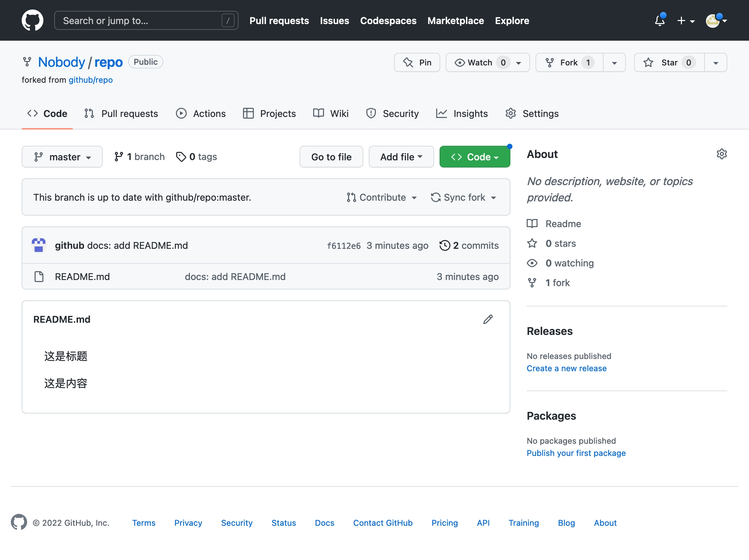
Task: Open Codespaces in top navigation
Action: pyautogui.click(x=388, y=21)
